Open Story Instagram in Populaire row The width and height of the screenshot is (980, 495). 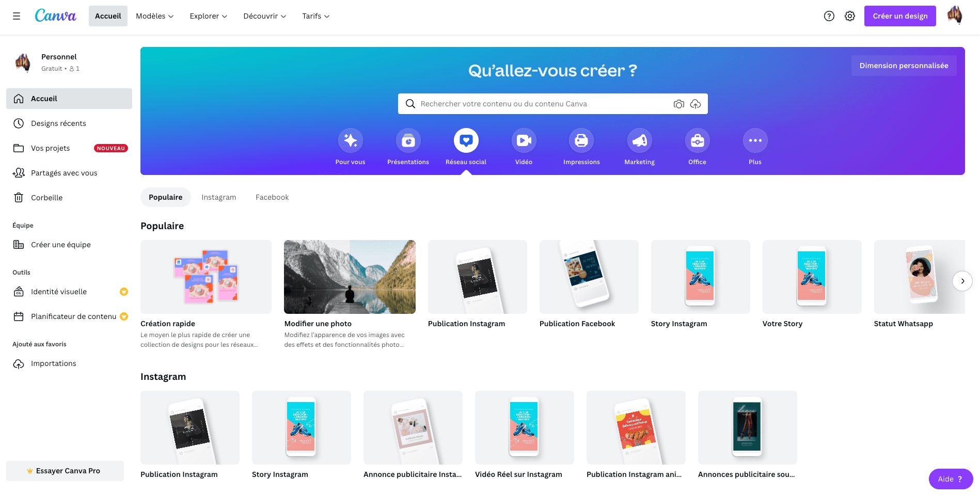pyautogui.click(x=700, y=277)
